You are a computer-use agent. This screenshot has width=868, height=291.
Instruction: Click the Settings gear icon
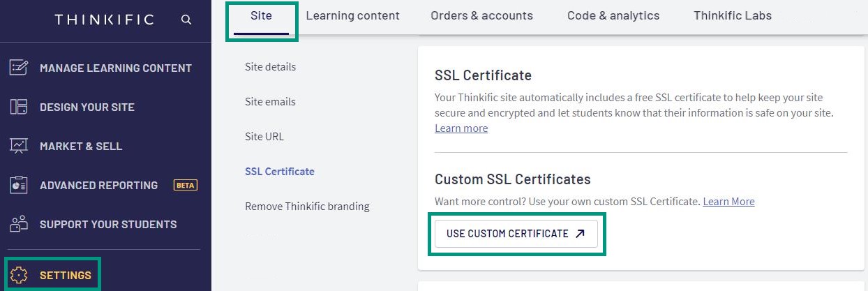point(18,275)
